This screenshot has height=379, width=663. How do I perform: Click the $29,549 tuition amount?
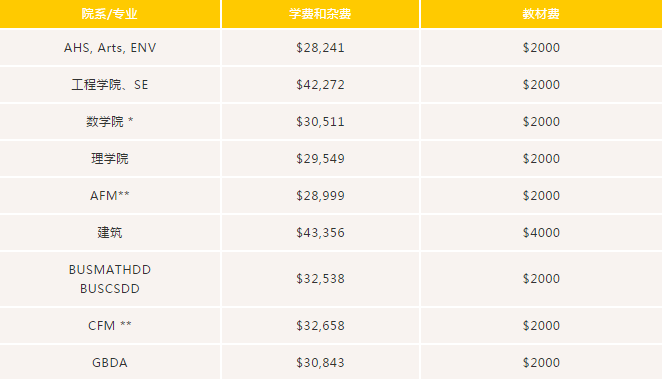pyautogui.click(x=320, y=159)
